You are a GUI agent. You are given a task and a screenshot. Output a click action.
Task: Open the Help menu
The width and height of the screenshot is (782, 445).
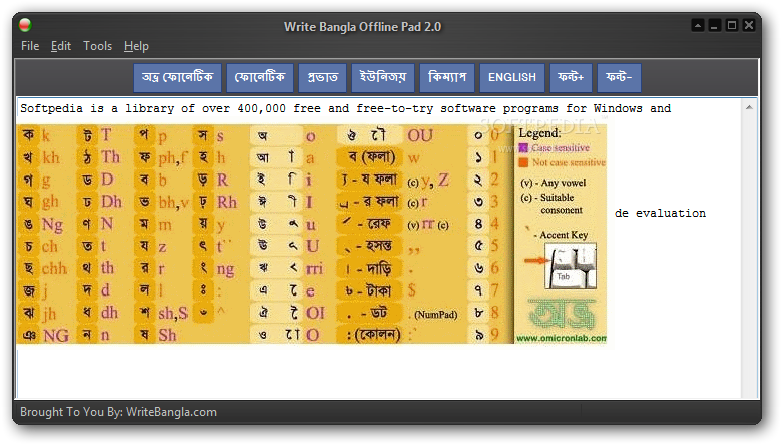[136, 46]
